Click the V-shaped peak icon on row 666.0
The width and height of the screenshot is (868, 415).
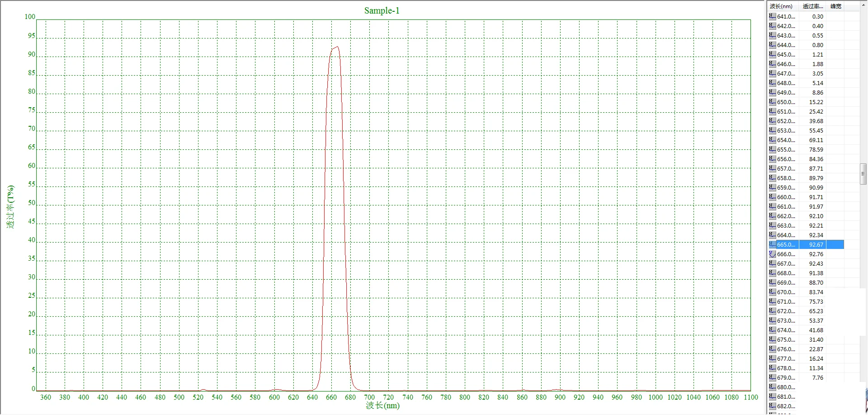[x=773, y=254]
